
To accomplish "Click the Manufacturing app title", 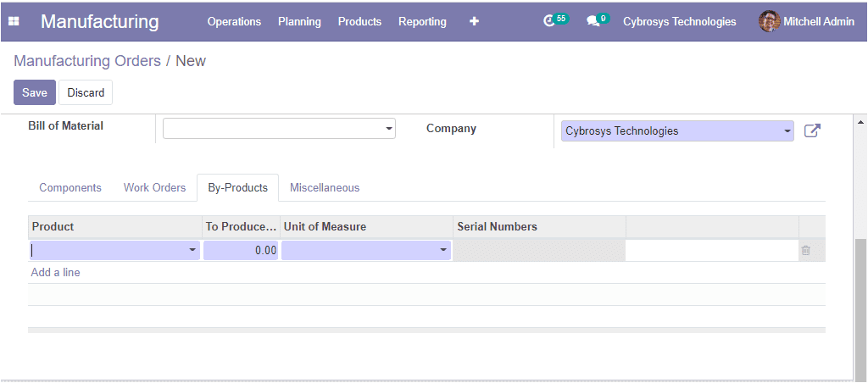I will point(100,21).
